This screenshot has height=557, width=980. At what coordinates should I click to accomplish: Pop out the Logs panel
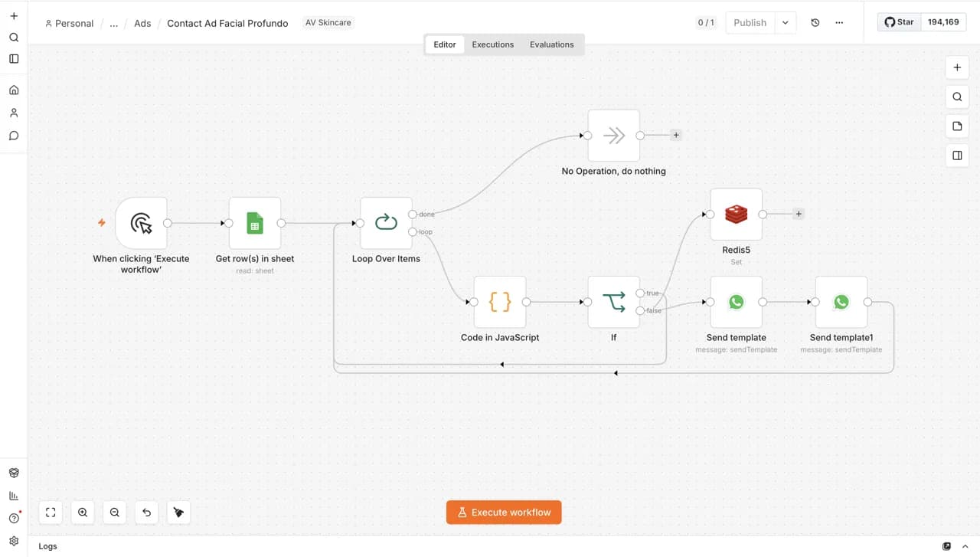pos(947,546)
